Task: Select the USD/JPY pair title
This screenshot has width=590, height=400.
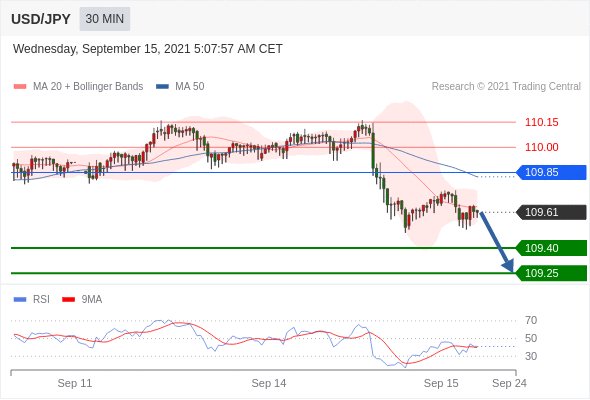Action: coord(41,19)
